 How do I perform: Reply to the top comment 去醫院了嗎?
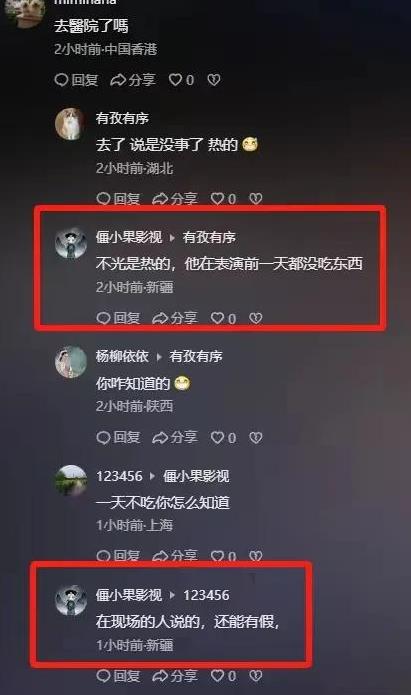[76, 80]
